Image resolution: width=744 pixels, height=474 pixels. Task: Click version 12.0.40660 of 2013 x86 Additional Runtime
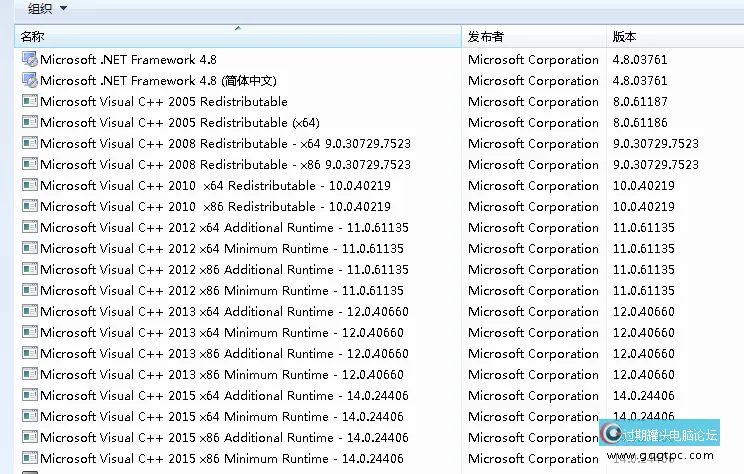643,354
